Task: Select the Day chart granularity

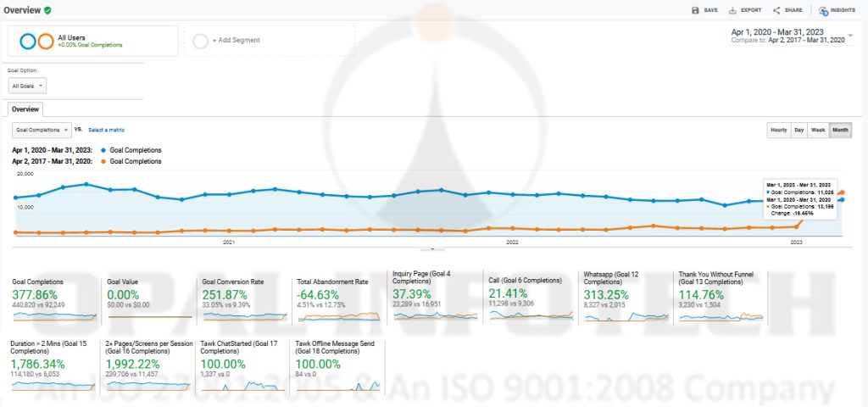Action: pyautogui.click(x=799, y=130)
